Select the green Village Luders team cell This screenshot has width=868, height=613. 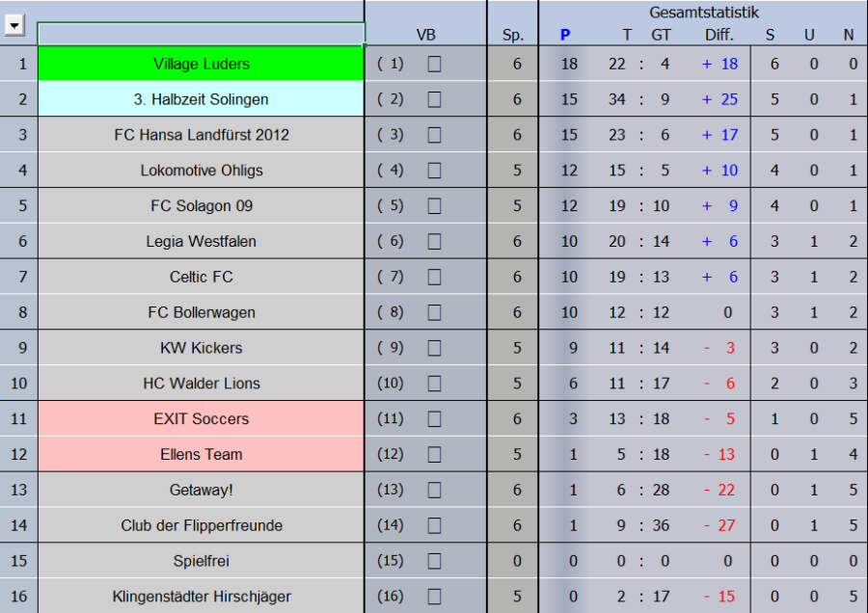[201, 65]
